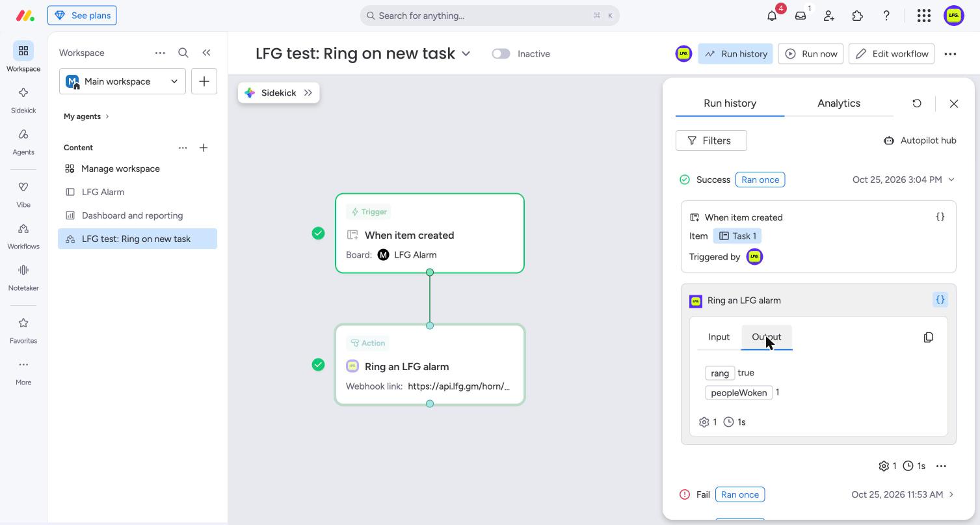
Task: Open Agents in the left rail
Action: tap(23, 141)
